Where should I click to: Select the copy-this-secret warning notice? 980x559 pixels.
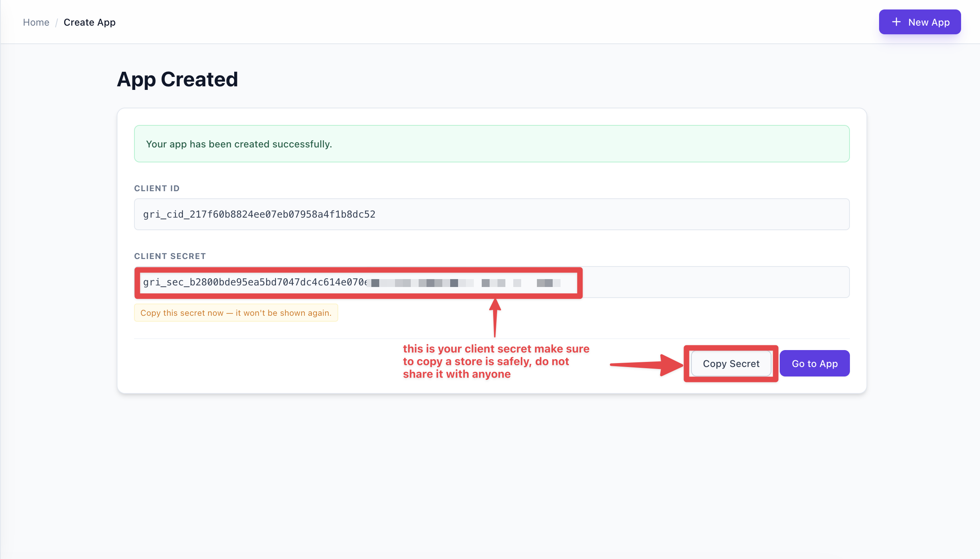point(236,313)
